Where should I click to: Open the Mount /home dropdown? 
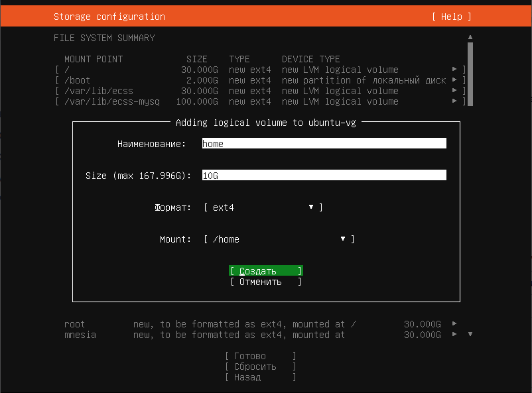[x=279, y=239]
